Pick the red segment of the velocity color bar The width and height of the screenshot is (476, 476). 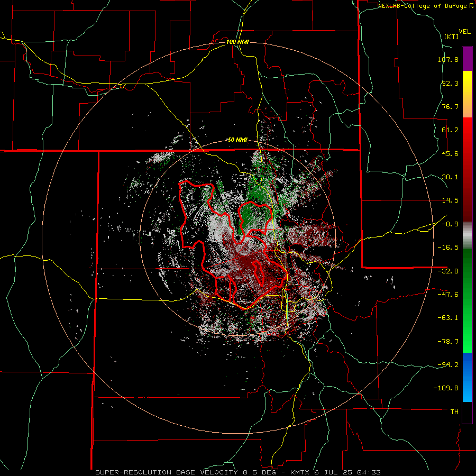[x=467, y=169]
